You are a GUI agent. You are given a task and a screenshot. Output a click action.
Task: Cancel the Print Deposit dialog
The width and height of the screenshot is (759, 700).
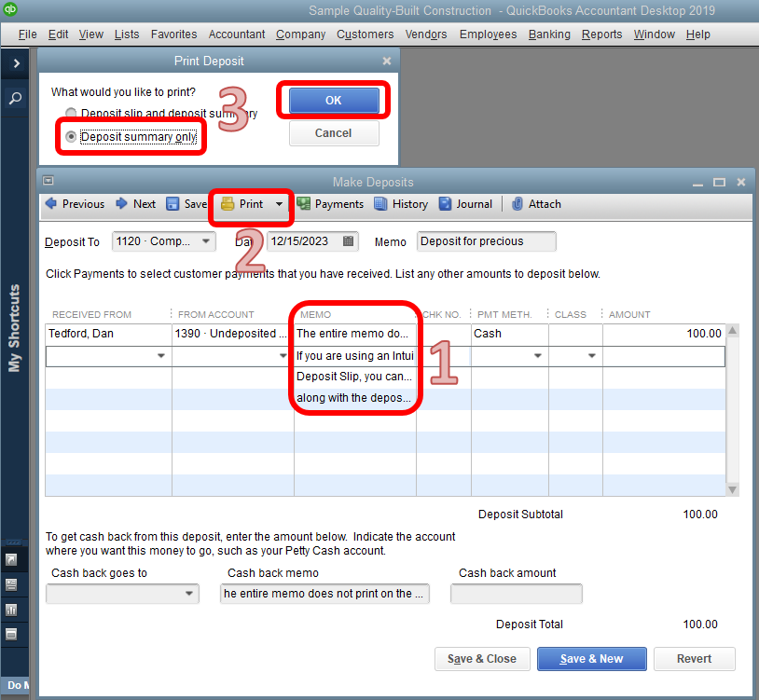pyautogui.click(x=334, y=133)
